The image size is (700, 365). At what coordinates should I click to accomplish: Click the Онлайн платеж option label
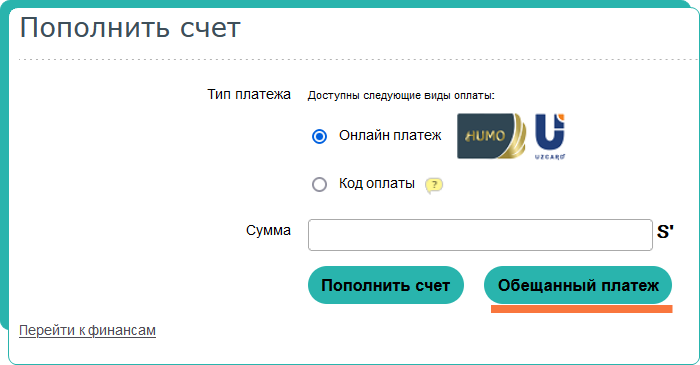pyautogui.click(x=390, y=135)
